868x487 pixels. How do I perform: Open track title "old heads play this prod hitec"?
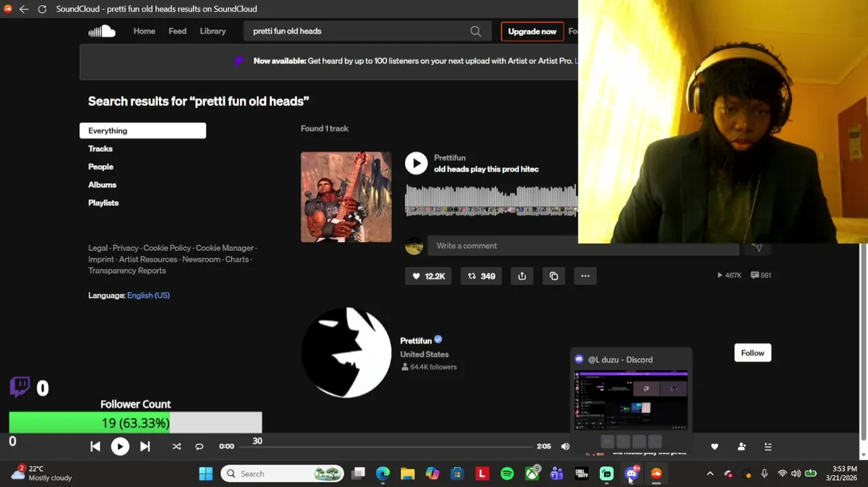click(x=486, y=169)
